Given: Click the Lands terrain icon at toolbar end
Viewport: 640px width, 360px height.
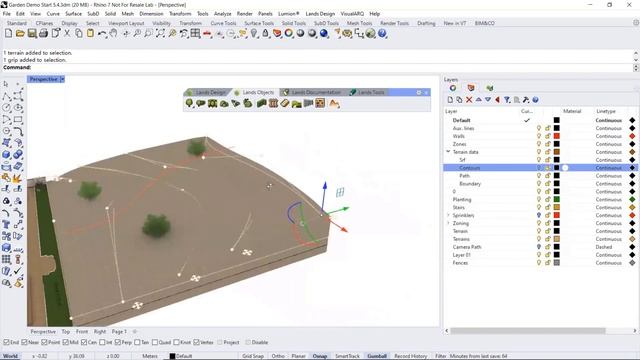Looking at the screenshot, I should (x=334, y=103).
